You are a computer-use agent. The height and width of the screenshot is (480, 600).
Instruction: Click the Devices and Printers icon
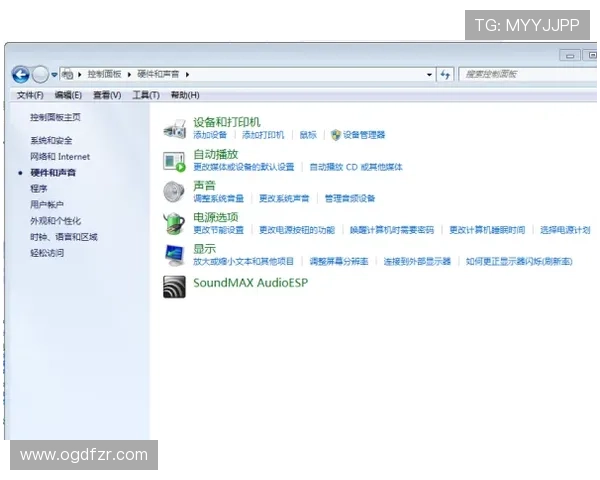pos(174,129)
